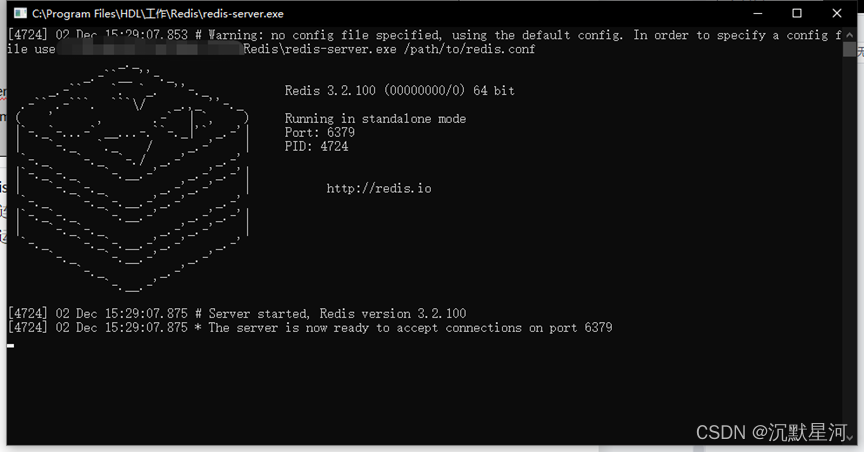Click the "PID: 4724" line
864x452 pixels.
[x=316, y=146]
